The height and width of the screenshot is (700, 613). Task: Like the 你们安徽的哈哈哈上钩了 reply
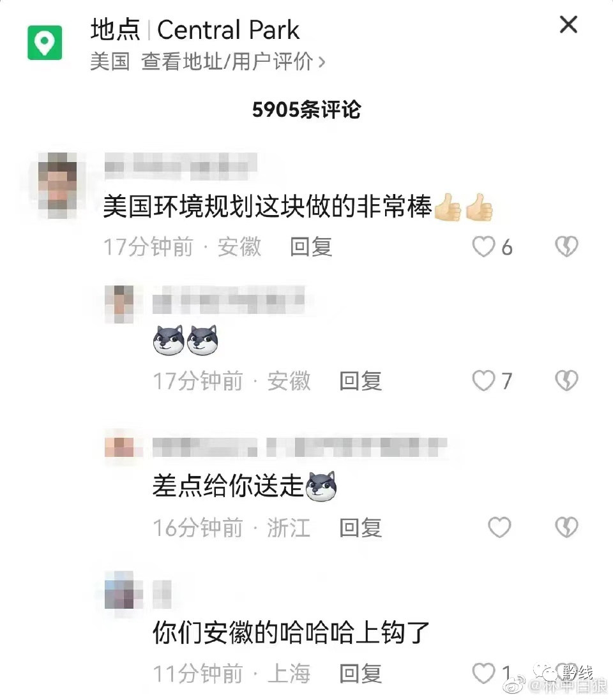click(x=483, y=673)
